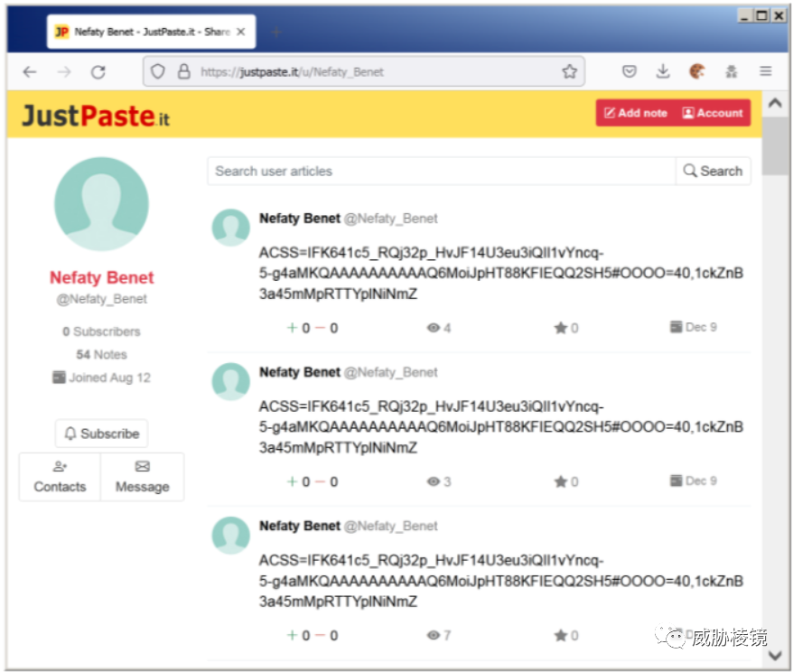Open the second note's ACSS text
The image size is (793, 672).
tap(500, 426)
